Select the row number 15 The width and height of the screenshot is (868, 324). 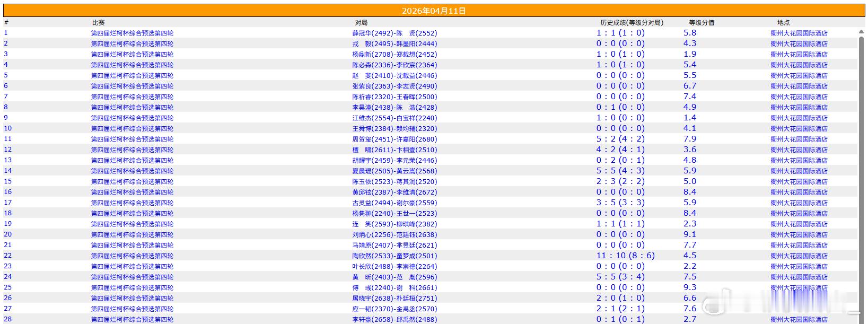pos(7,181)
